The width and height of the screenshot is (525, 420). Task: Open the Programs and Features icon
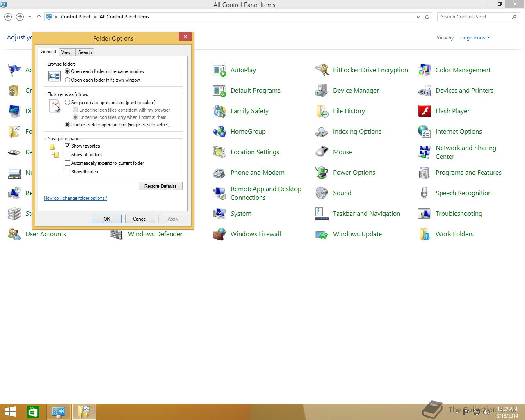pos(425,173)
